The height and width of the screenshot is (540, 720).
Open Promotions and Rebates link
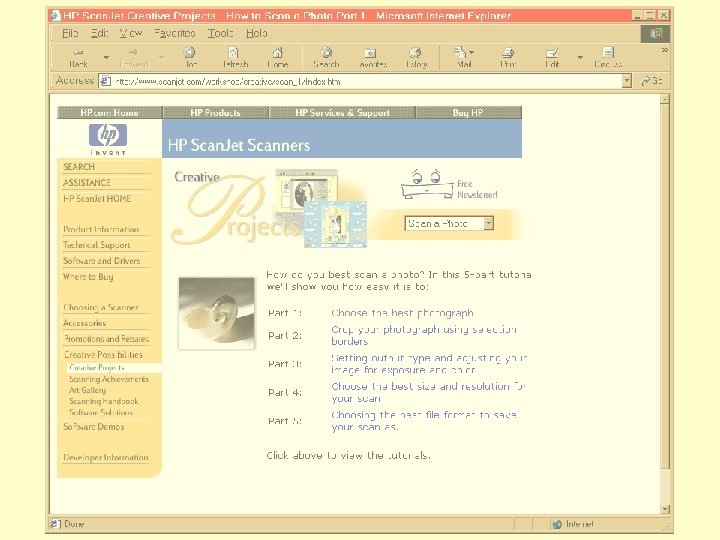[107, 339]
